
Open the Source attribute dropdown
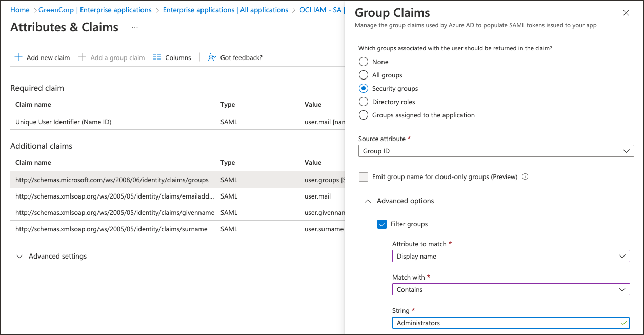point(495,151)
